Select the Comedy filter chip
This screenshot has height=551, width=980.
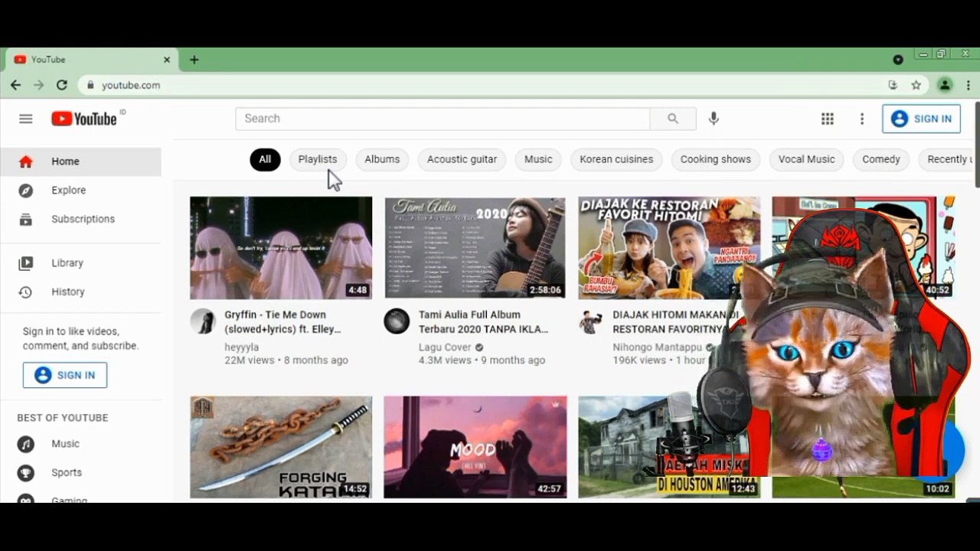click(x=881, y=159)
